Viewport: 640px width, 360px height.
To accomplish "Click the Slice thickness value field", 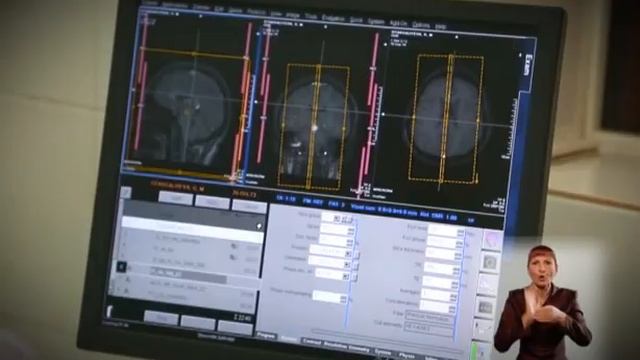I will pos(443,253).
